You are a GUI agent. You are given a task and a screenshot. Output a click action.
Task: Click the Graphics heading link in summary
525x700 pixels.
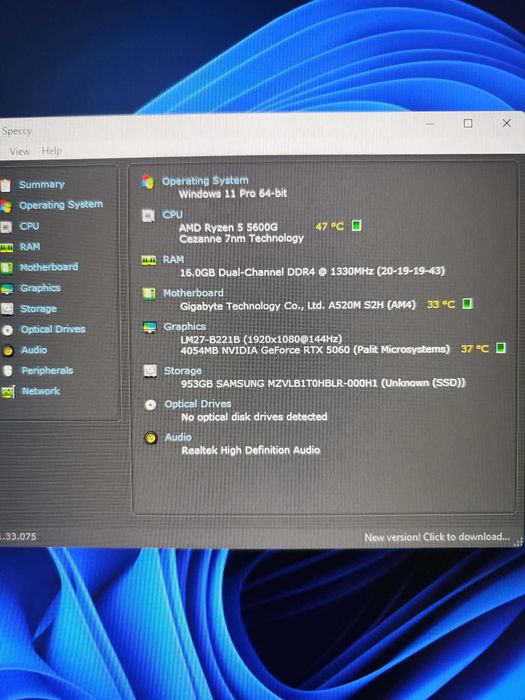click(x=185, y=326)
